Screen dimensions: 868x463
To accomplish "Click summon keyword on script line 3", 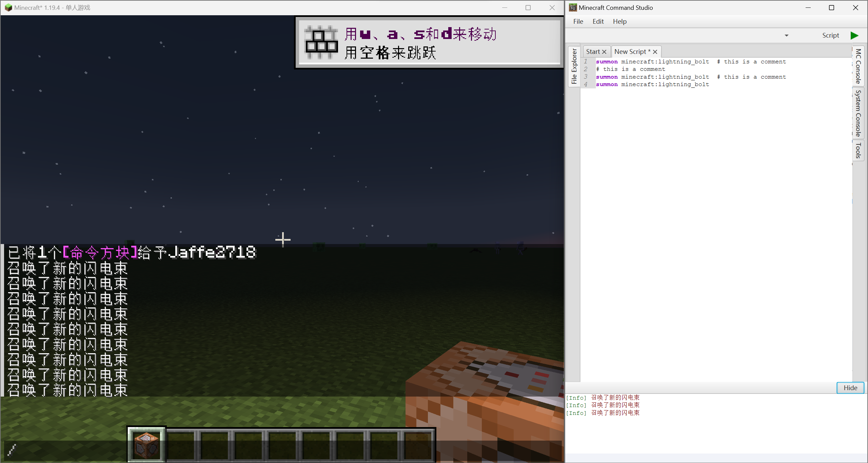I will pyautogui.click(x=607, y=77).
